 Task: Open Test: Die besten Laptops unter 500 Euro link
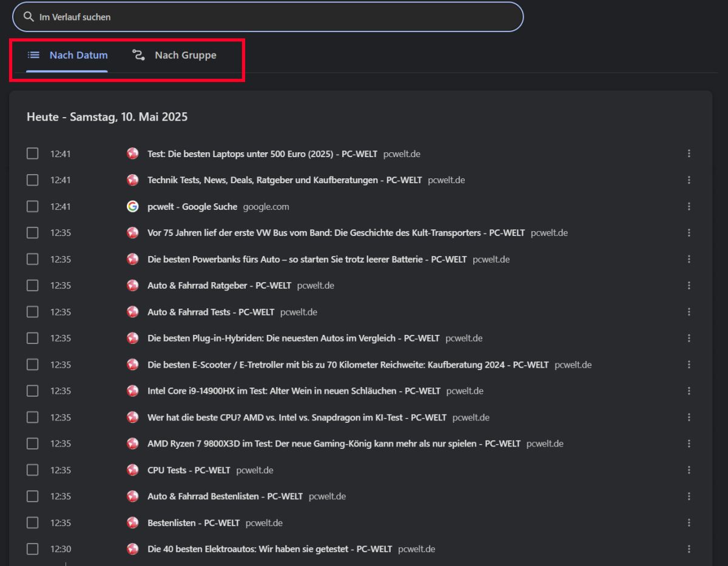[262, 153]
